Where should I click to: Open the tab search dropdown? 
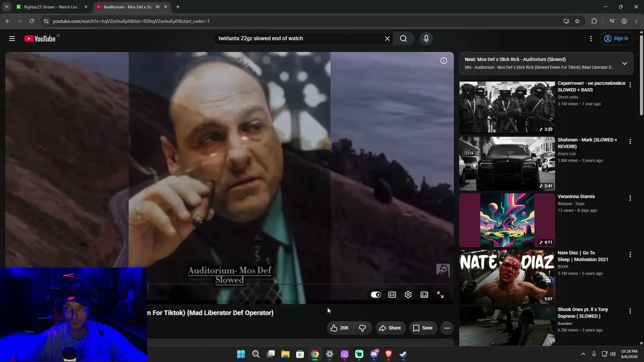(7, 7)
